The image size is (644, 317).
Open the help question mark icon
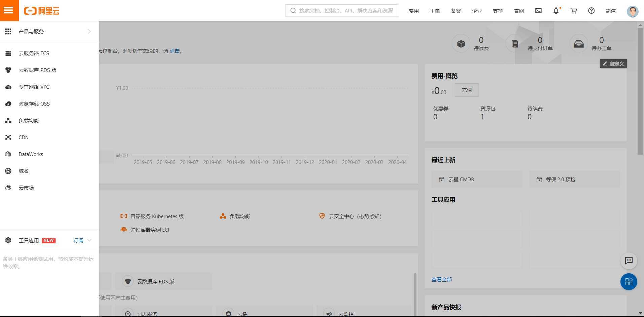pyautogui.click(x=591, y=11)
